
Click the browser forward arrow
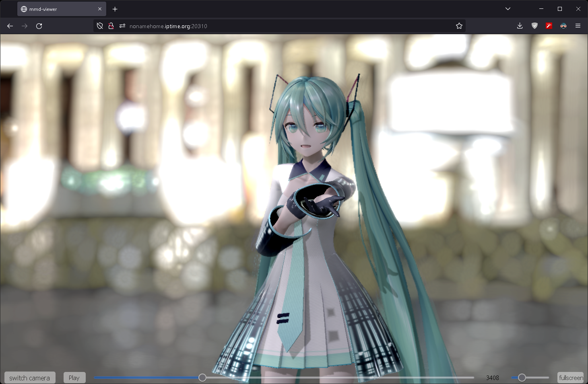click(x=25, y=26)
